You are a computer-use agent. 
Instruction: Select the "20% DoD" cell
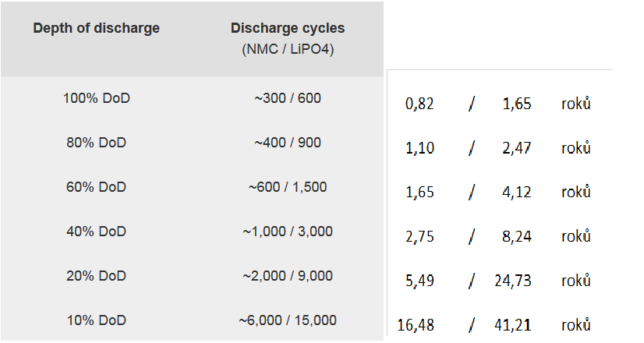click(x=97, y=276)
